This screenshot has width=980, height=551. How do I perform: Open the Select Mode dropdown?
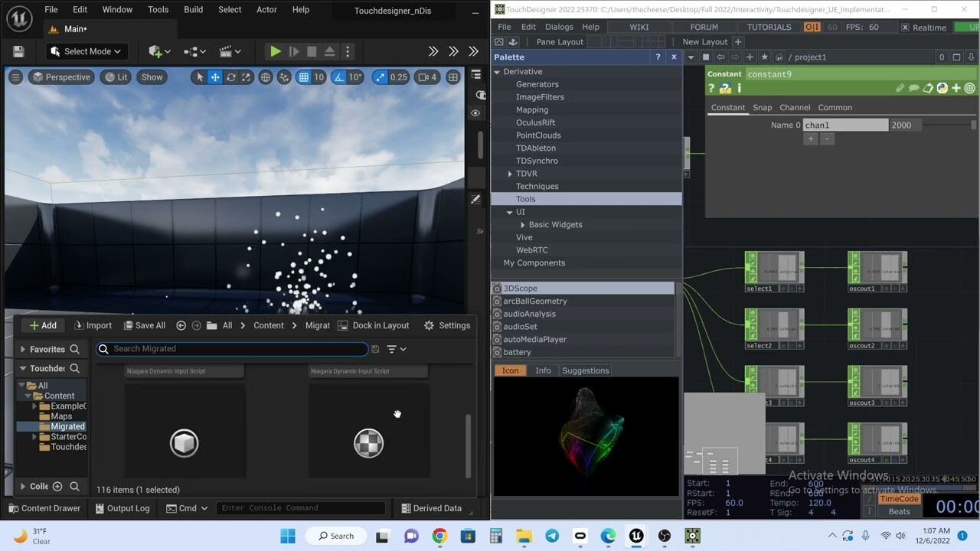(x=86, y=51)
